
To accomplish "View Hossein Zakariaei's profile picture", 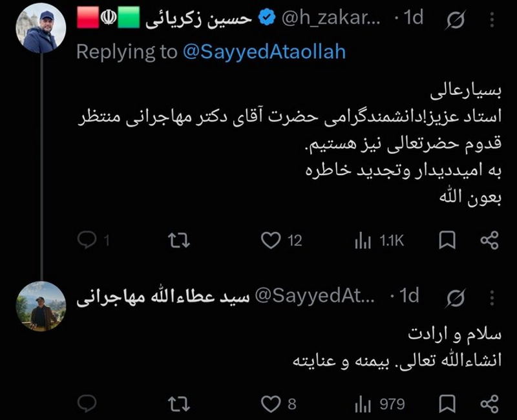I will pos(41,28).
